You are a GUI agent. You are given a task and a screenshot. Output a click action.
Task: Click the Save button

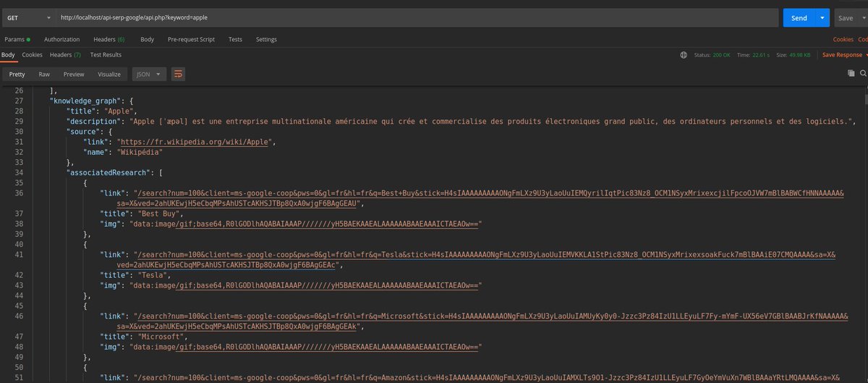tap(846, 17)
